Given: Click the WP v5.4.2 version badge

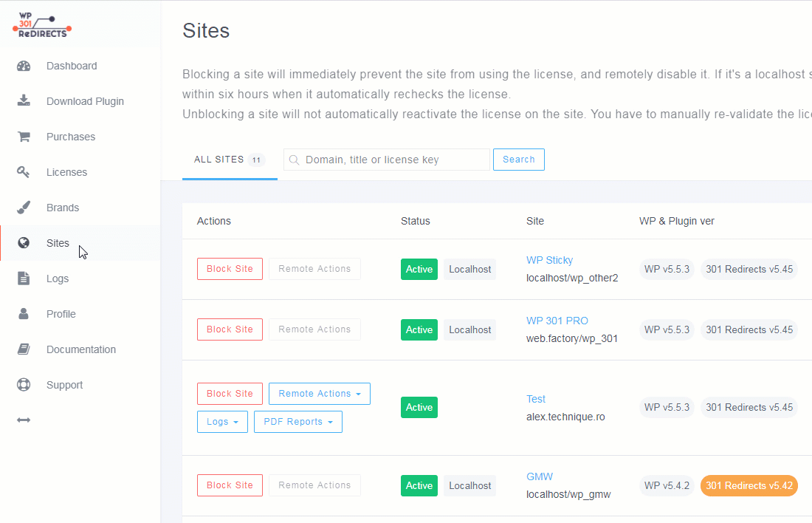Looking at the screenshot, I should 667,485.
